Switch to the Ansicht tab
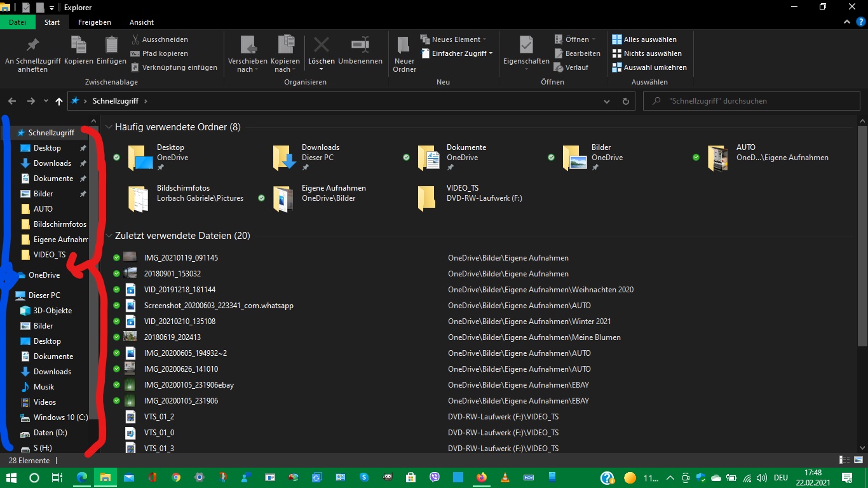 (x=141, y=22)
